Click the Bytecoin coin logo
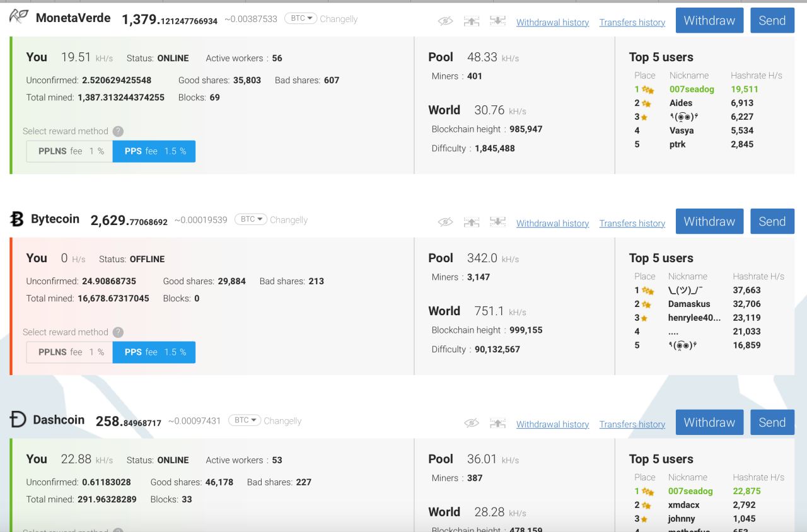 17,219
